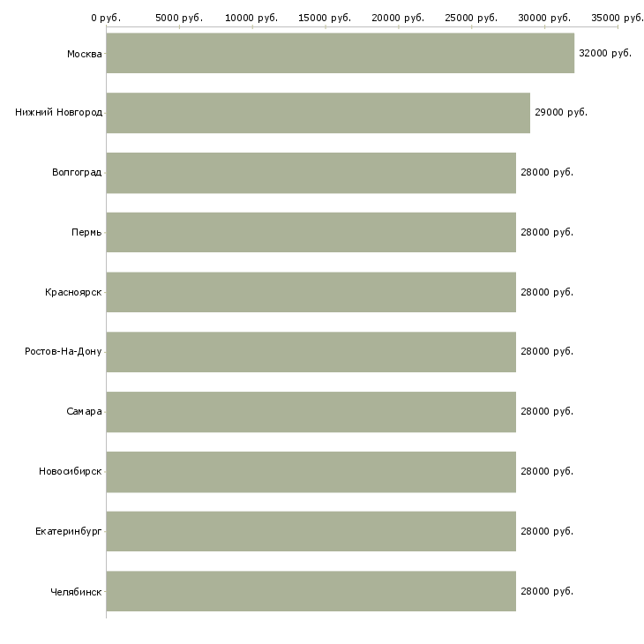This screenshot has height=644, width=644.
Task: Click the Москва bar
Action: click(340, 53)
